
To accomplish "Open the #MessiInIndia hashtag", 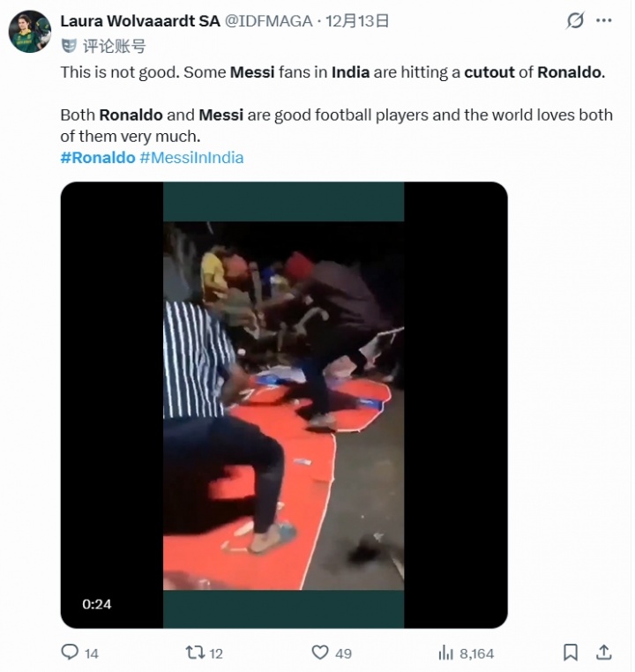I will click(x=191, y=158).
